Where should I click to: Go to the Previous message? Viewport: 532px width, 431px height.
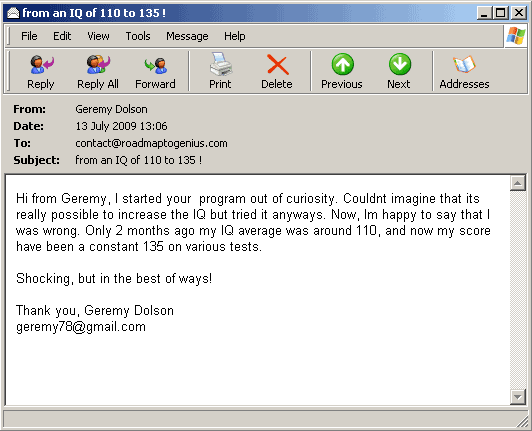(x=342, y=71)
